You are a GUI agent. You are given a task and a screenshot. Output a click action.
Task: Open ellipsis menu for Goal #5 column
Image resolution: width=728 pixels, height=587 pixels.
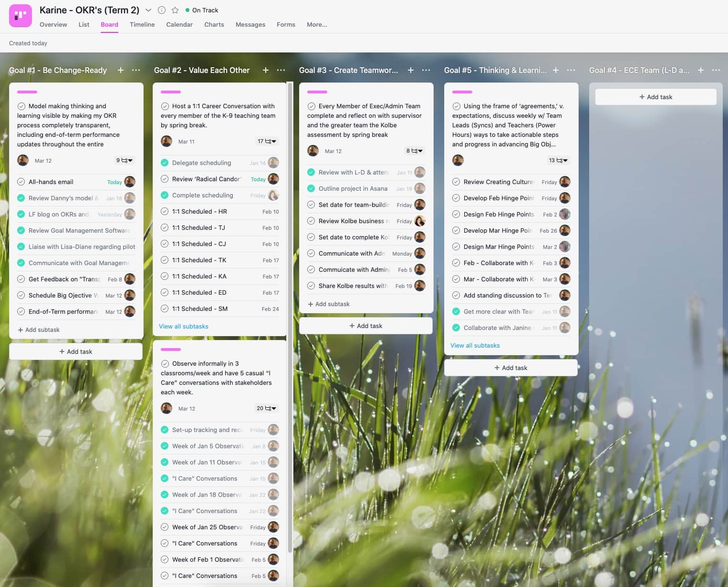pos(571,70)
